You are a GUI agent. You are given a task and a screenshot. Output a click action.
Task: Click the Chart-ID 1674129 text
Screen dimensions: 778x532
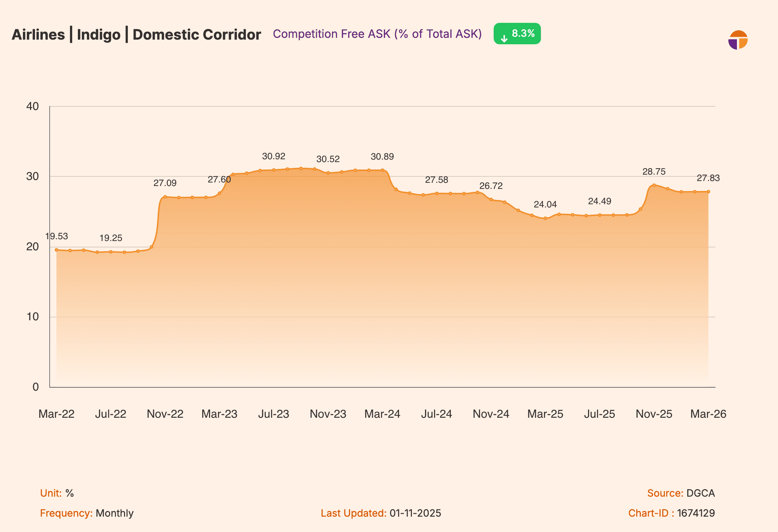[672, 513]
